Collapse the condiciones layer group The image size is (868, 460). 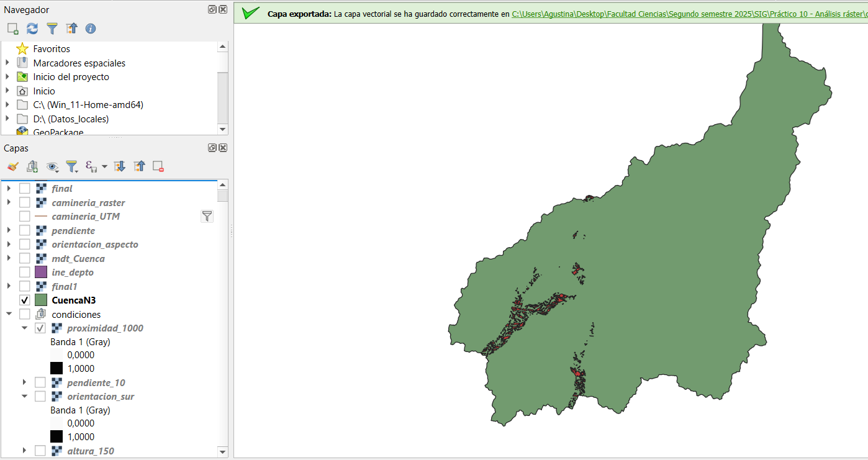[x=9, y=314]
